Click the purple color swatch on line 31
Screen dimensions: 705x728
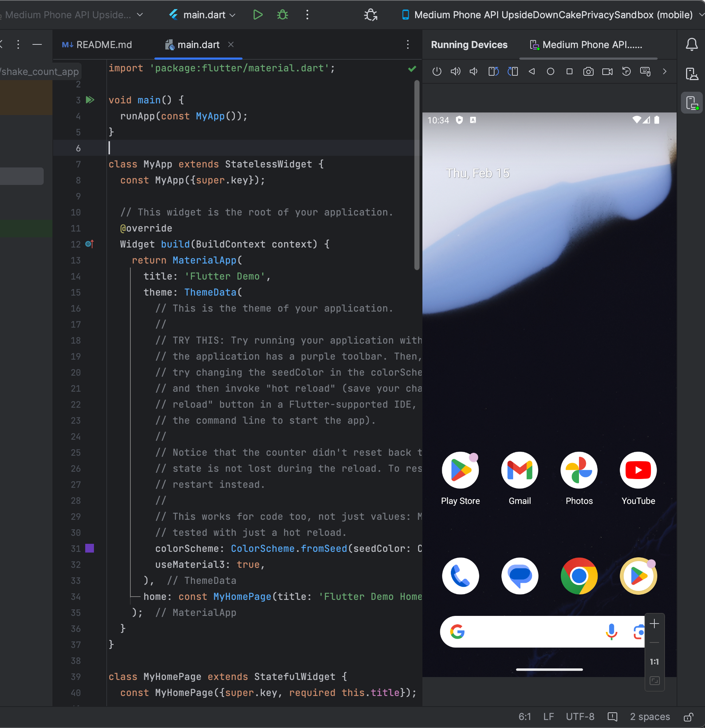(90, 548)
